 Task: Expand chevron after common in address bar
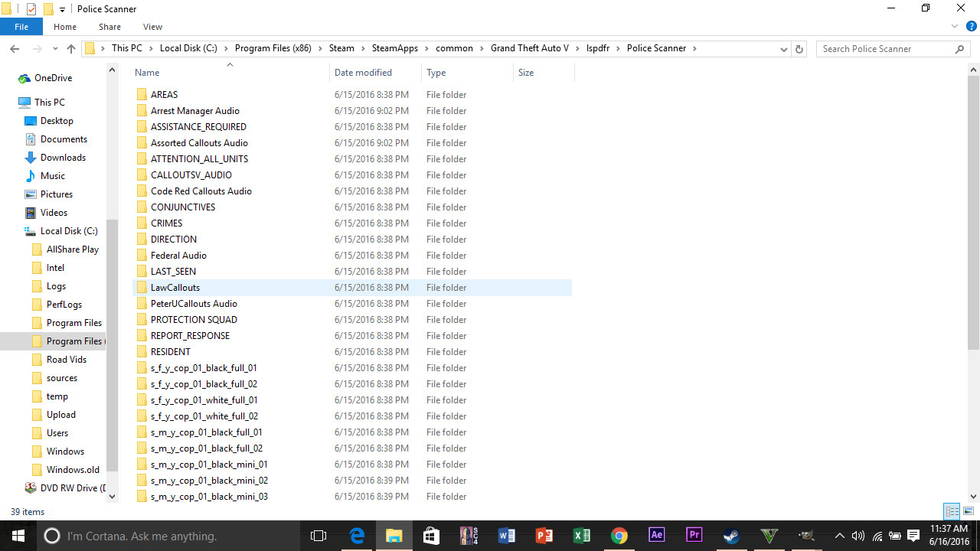click(482, 48)
